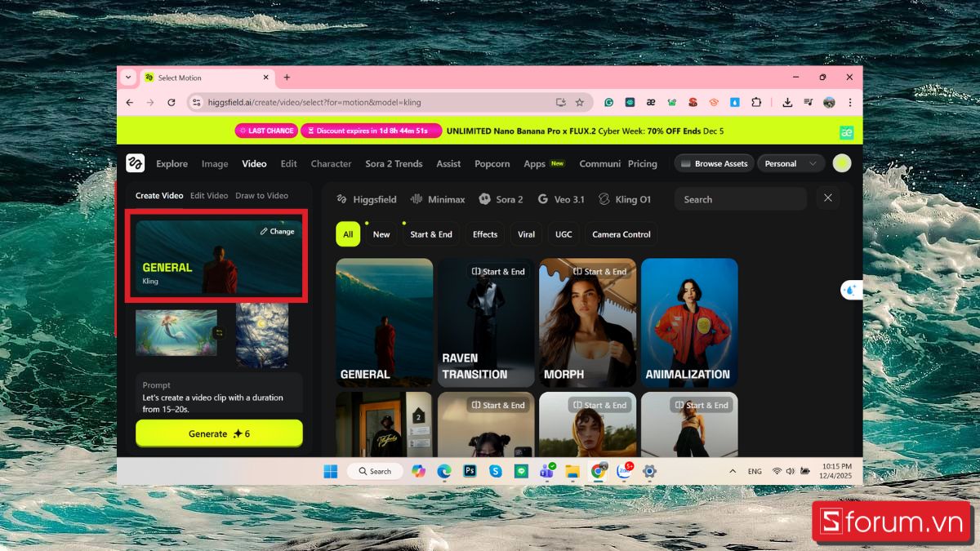
Task: Select the RAVEN TRANSITION motion card
Action: (486, 322)
